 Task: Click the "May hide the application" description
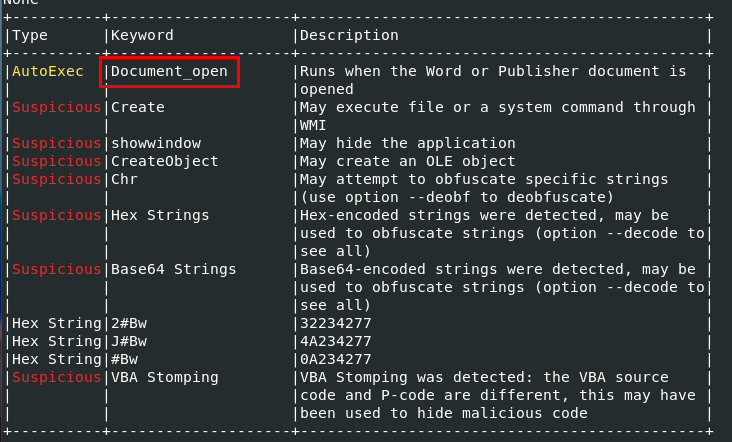[408, 144]
